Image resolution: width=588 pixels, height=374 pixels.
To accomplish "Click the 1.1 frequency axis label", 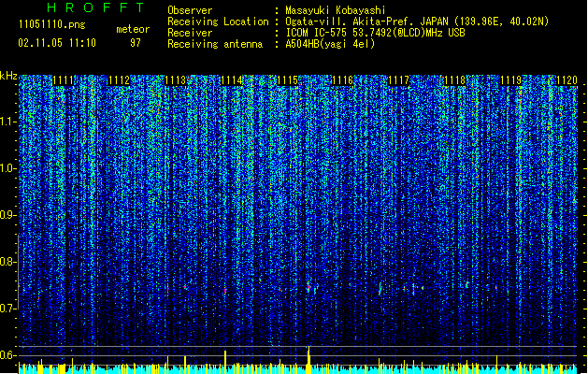I will point(8,122).
